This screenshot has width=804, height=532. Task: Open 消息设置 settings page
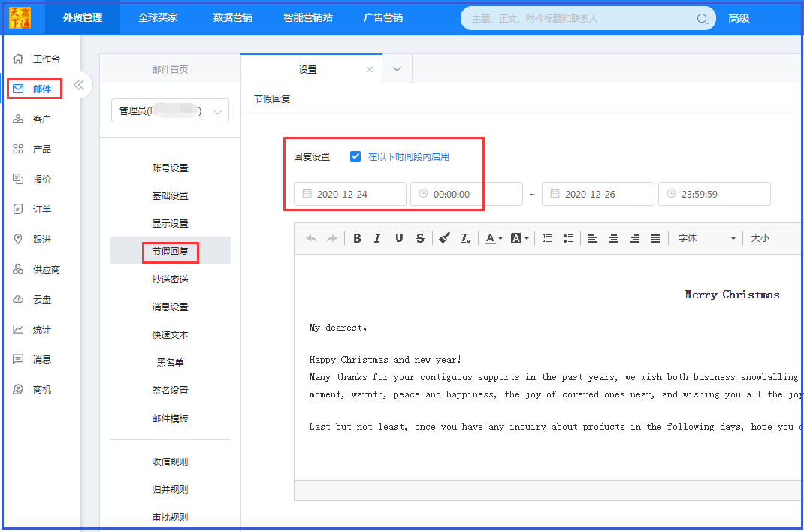170,307
